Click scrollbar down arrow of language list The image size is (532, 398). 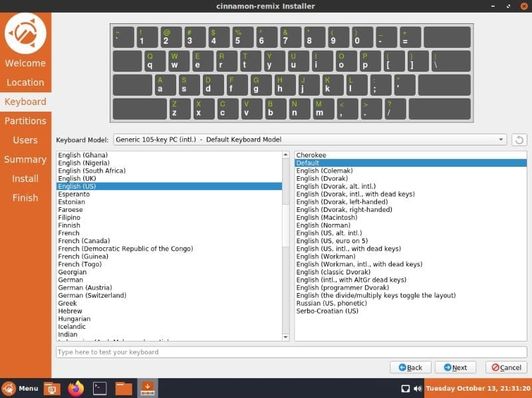point(286,337)
